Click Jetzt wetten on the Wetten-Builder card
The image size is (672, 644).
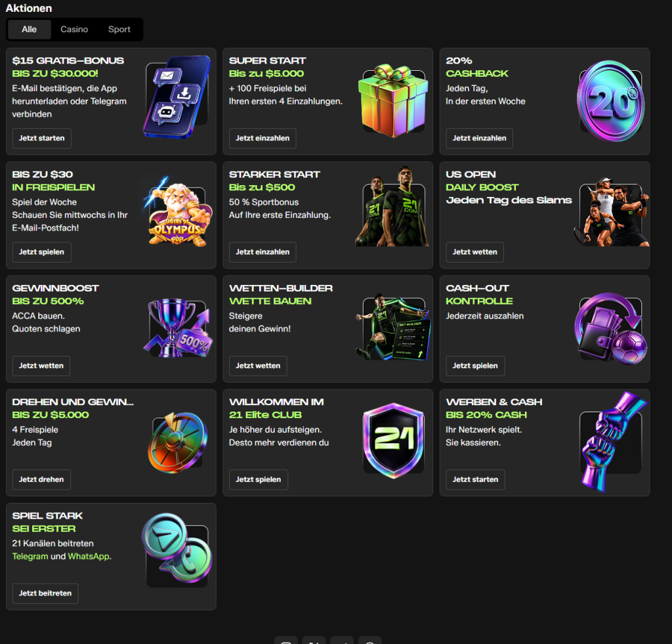pos(258,366)
